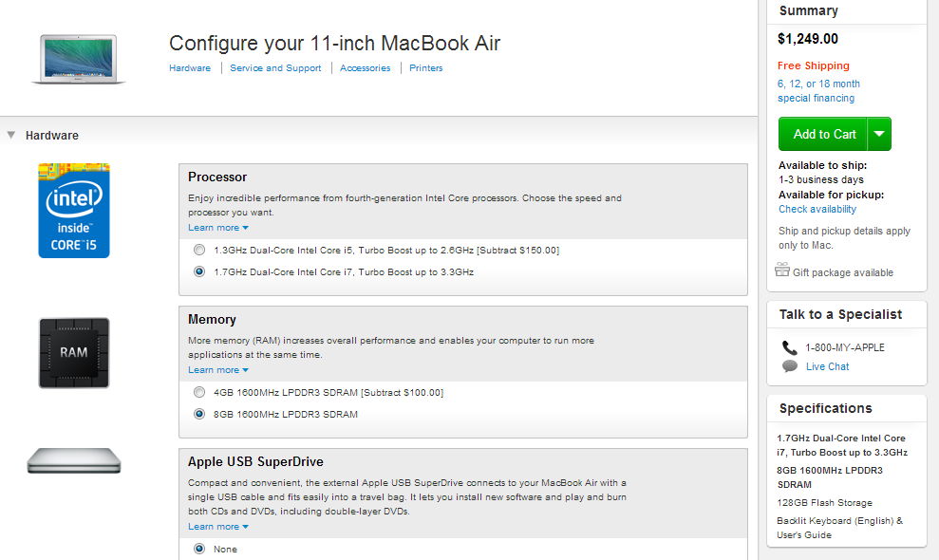Click the RAM chip image
This screenshot has width=939, height=560.
[74, 353]
